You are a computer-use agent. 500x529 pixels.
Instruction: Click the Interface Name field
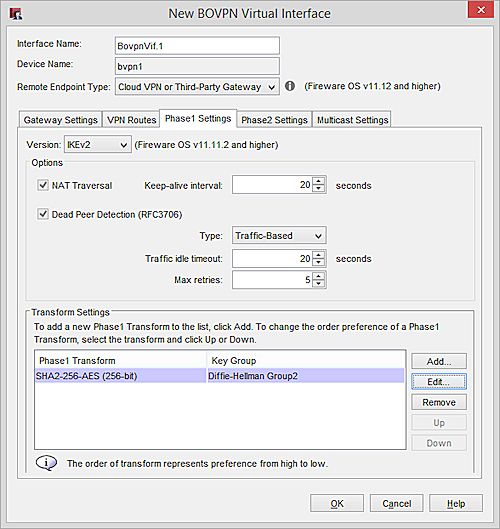point(197,46)
